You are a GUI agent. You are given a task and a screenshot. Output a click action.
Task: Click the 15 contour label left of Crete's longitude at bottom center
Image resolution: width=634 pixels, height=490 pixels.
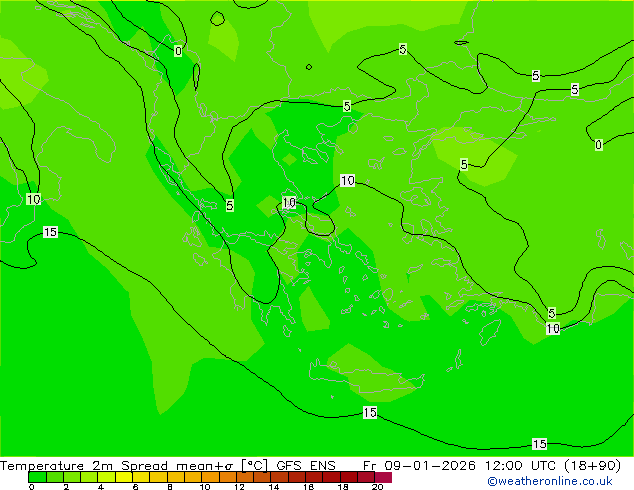tap(370, 412)
